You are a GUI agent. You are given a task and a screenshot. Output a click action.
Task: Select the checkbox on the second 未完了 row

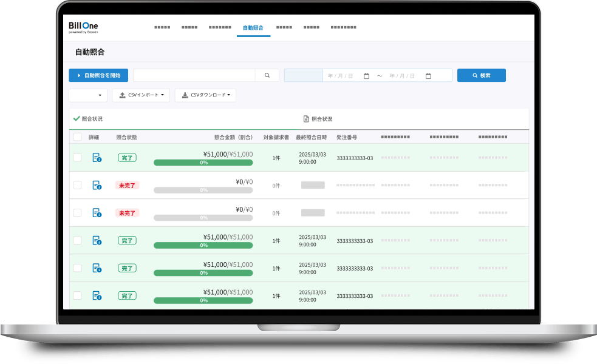tap(77, 212)
